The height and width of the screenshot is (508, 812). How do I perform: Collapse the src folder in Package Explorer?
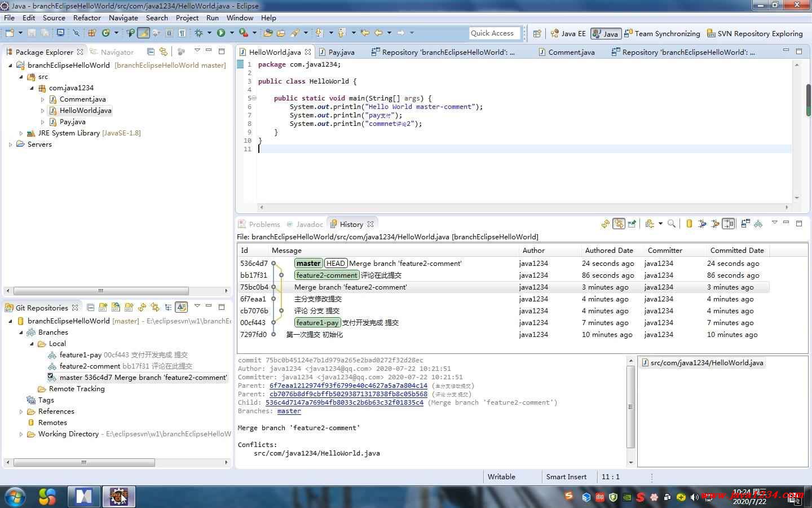tap(21, 77)
